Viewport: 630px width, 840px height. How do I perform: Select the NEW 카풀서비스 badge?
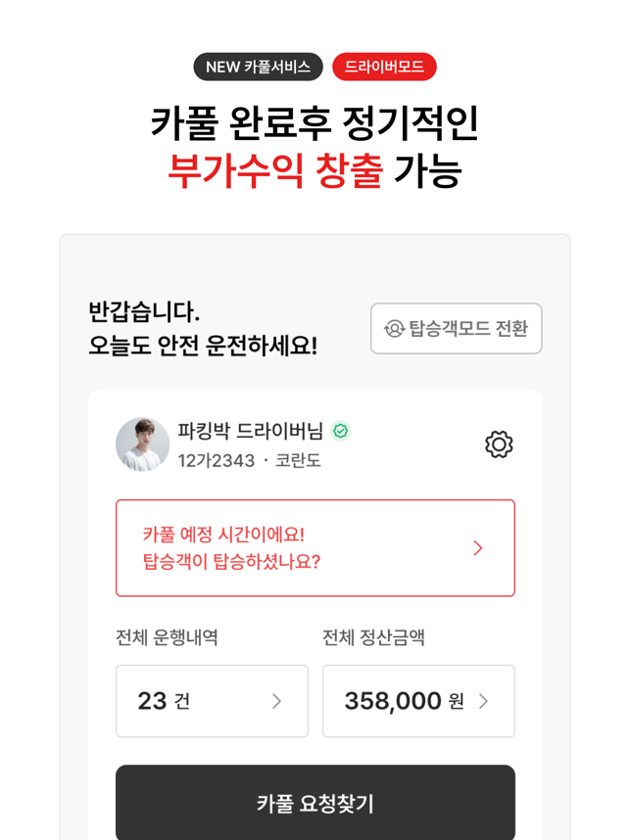coord(258,67)
